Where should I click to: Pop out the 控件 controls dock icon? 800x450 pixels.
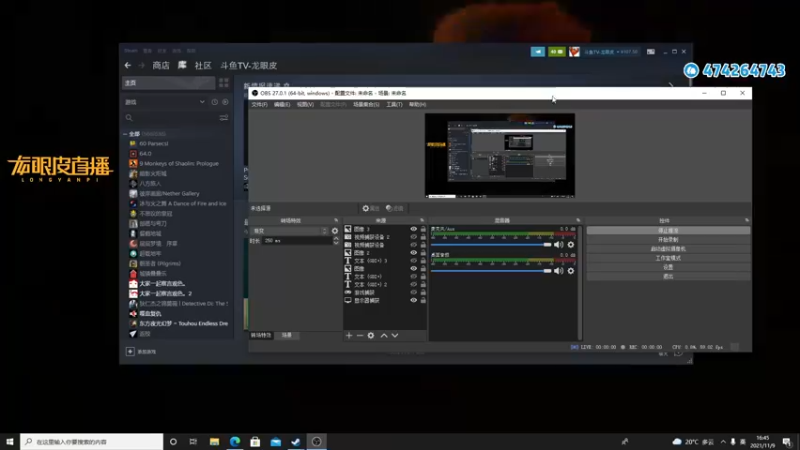[746, 220]
